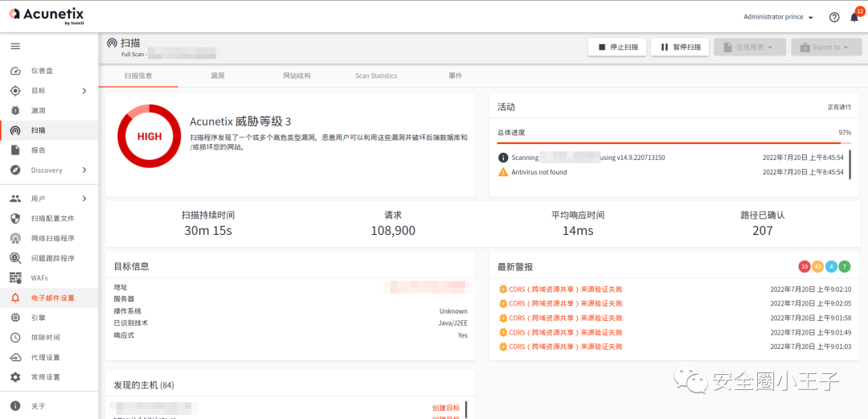Click the 正在进行 status label
Image resolution: width=868 pixels, height=419 pixels.
click(839, 107)
